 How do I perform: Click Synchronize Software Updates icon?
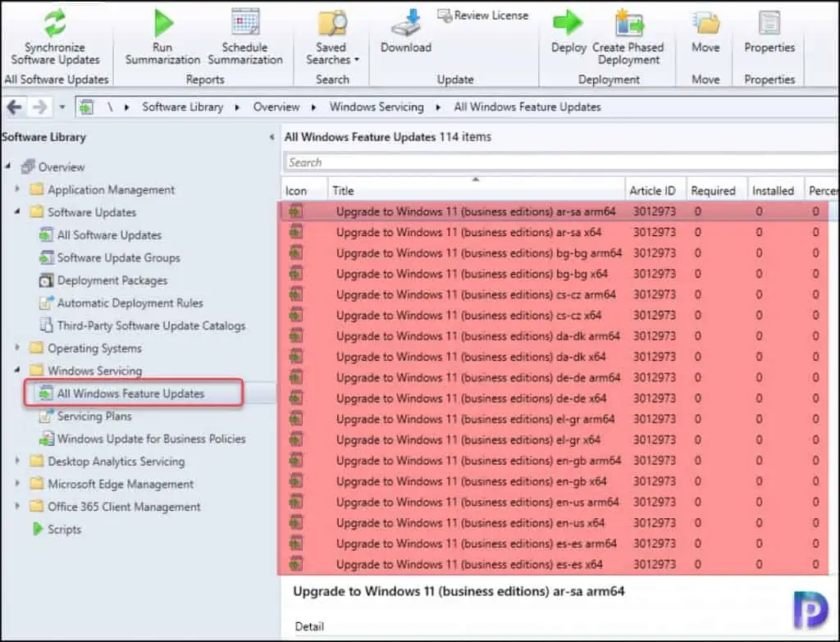point(55,22)
